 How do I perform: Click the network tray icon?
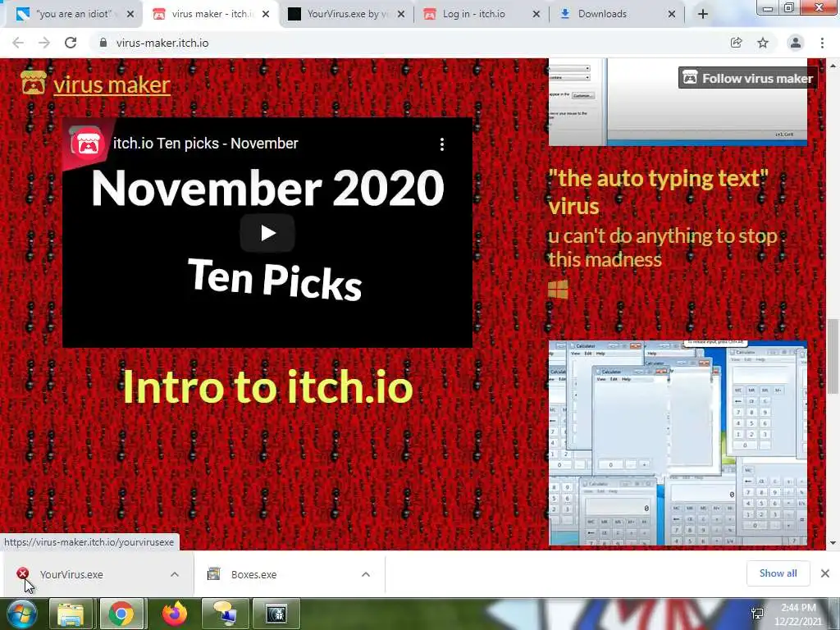pos(757,614)
